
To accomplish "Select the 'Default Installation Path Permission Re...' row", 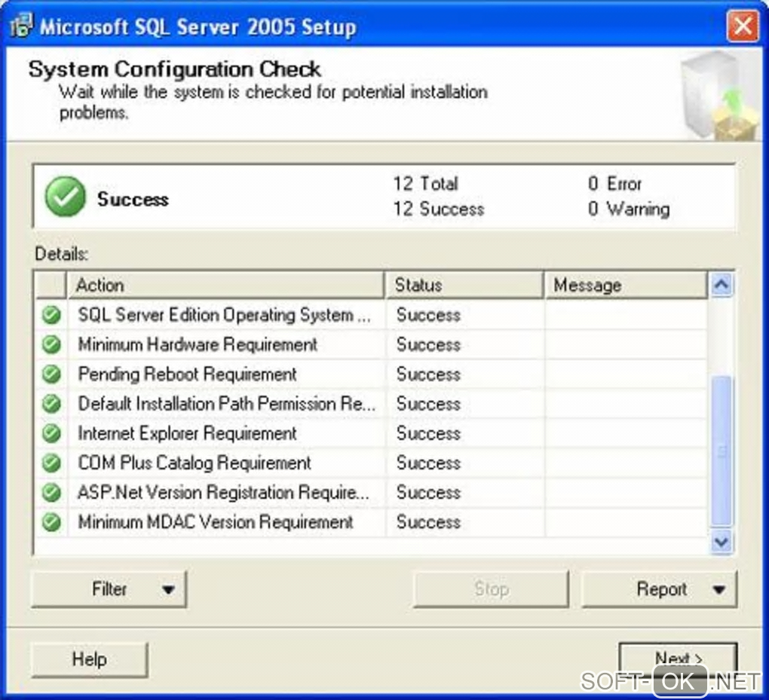I will 372,403.
